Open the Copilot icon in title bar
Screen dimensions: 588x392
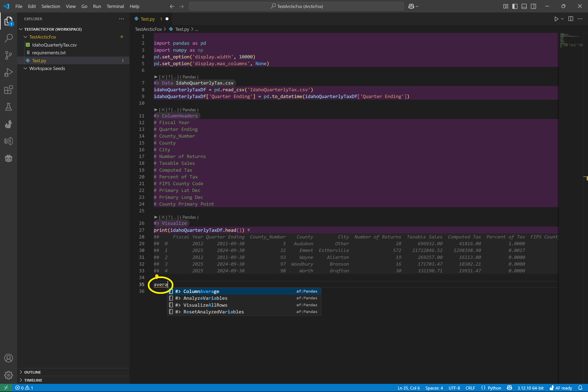(x=411, y=6)
